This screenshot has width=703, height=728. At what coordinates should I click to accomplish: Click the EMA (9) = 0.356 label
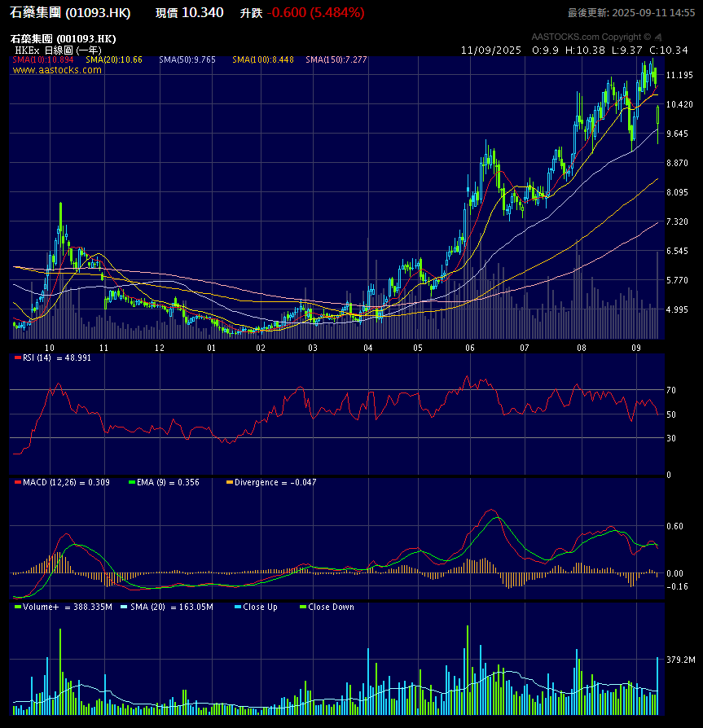click(168, 482)
